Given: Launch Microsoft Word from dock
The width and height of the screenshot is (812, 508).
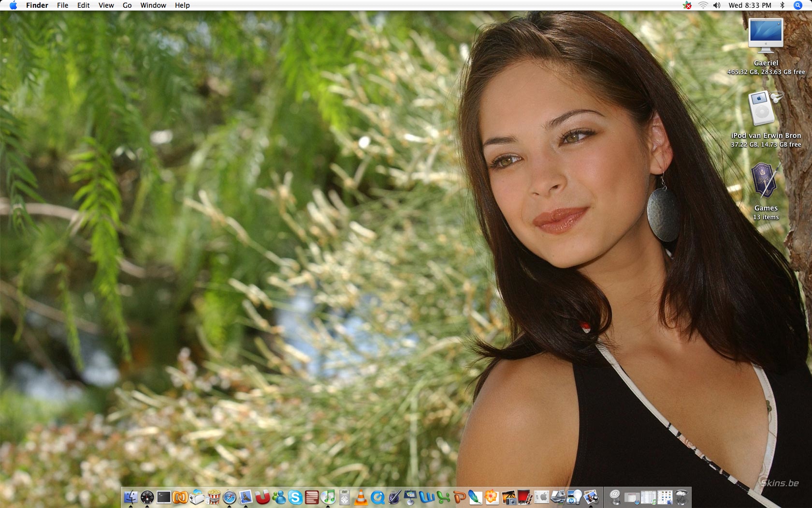Looking at the screenshot, I should click(x=427, y=497).
